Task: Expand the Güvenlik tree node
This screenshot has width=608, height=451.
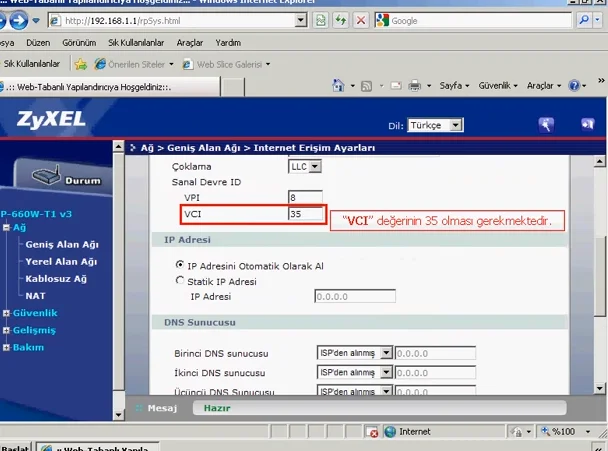Action: tap(6, 313)
